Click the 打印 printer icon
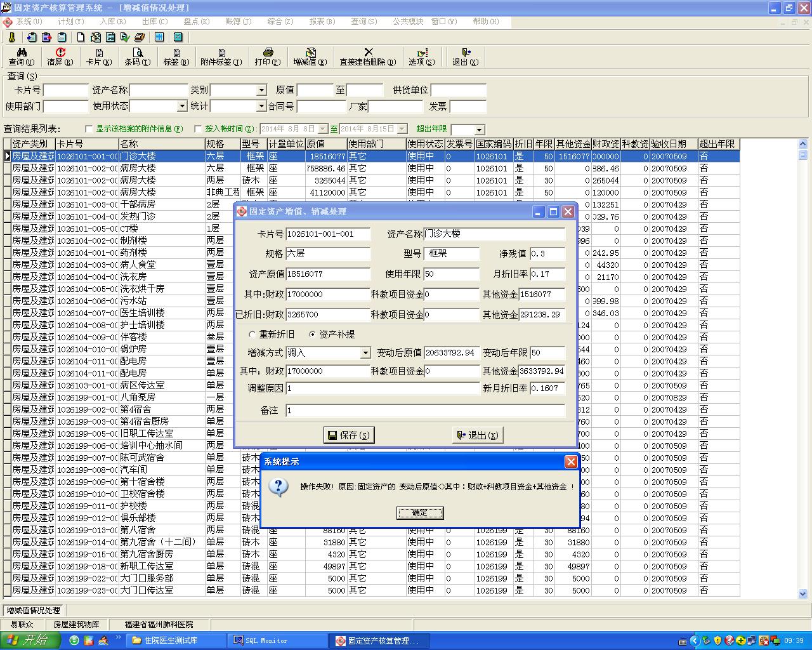Viewport: 812px width, 650px height. coord(267,56)
